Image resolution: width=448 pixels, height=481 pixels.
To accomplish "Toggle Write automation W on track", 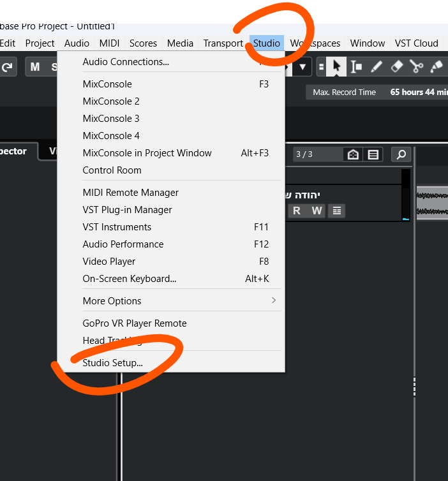I will (x=317, y=211).
